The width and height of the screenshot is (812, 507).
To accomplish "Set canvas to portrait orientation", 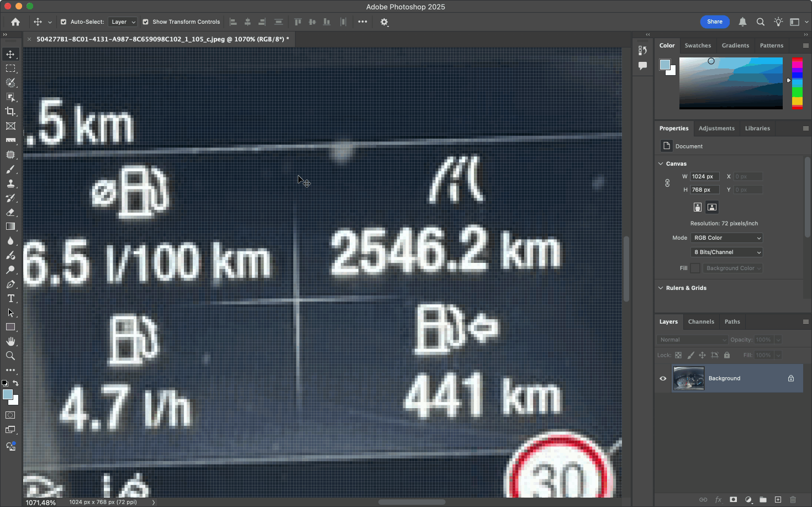I will coord(698,207).
